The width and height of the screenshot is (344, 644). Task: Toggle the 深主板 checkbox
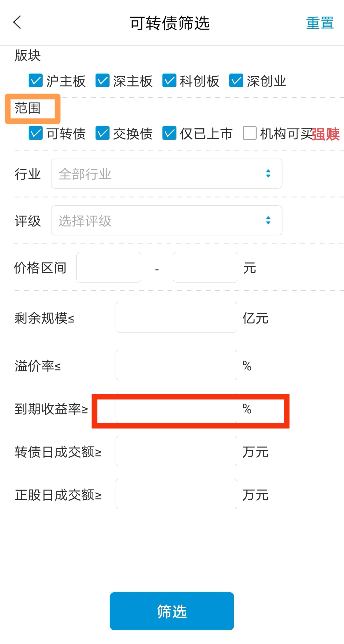[x=103, y=81]
